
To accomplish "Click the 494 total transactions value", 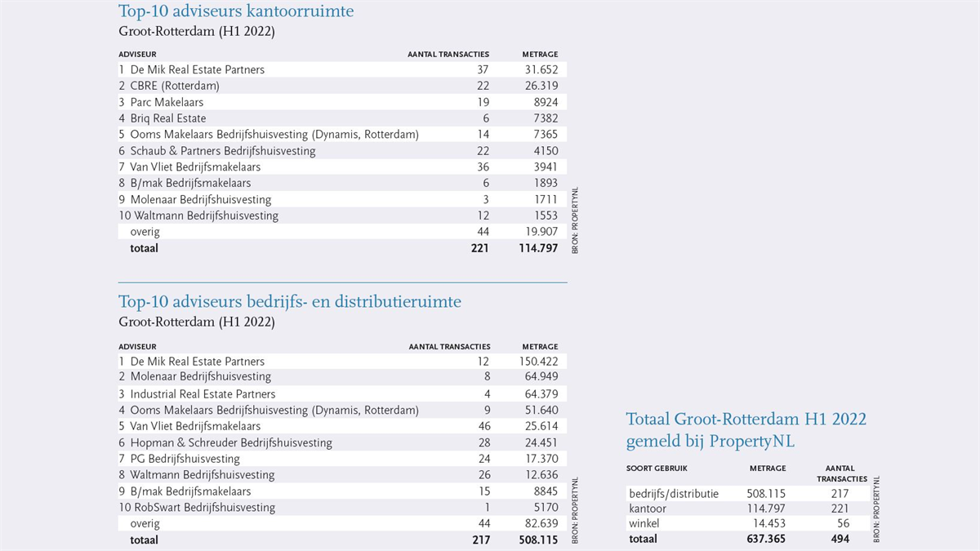I will tap(840, 539).
